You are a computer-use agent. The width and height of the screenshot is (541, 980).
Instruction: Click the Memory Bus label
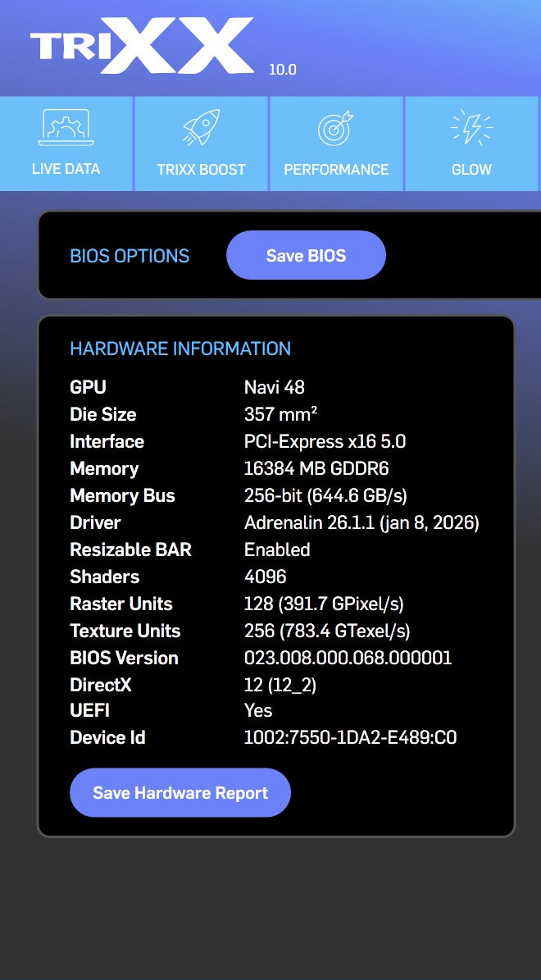(x=122, y=495)
